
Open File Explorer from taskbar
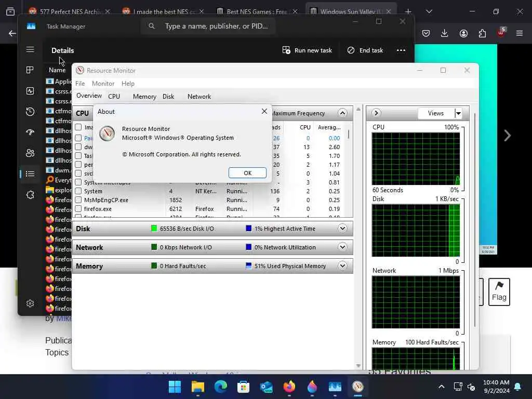(x=197, y=387)
